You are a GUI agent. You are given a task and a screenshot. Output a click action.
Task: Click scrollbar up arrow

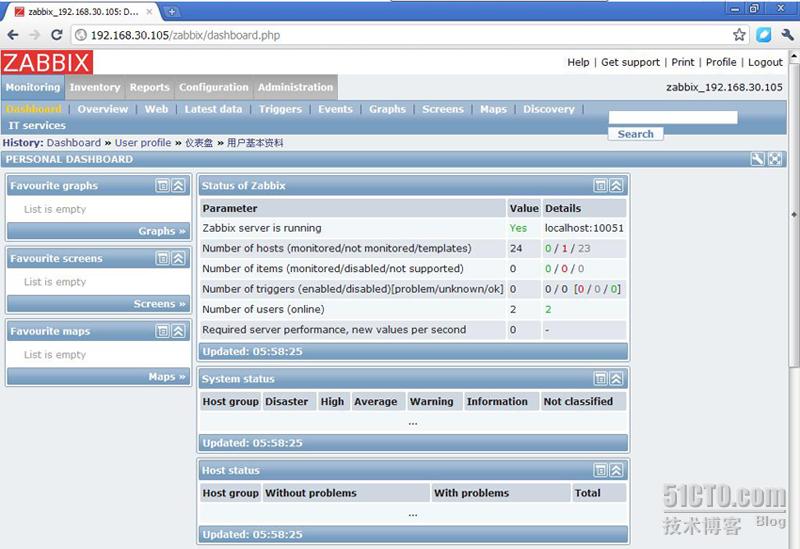[x=794, y=55]
